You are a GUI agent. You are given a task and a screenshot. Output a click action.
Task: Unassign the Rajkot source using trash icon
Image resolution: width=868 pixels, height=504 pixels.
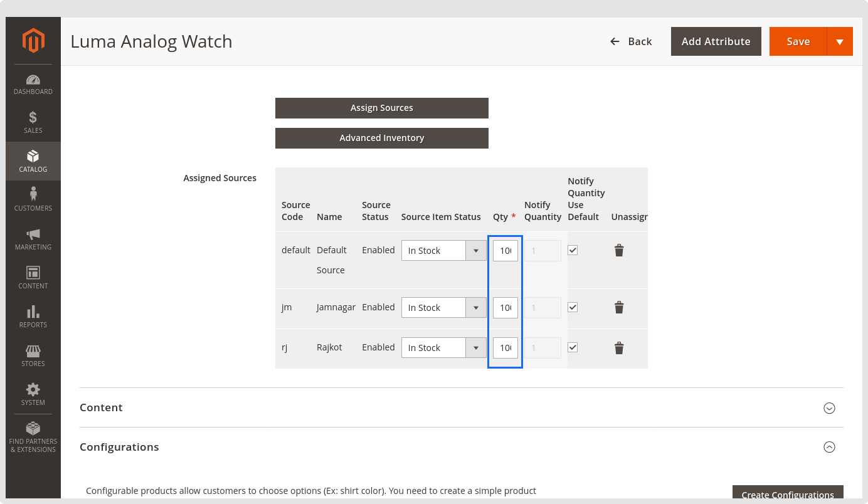tap(619, 348)
